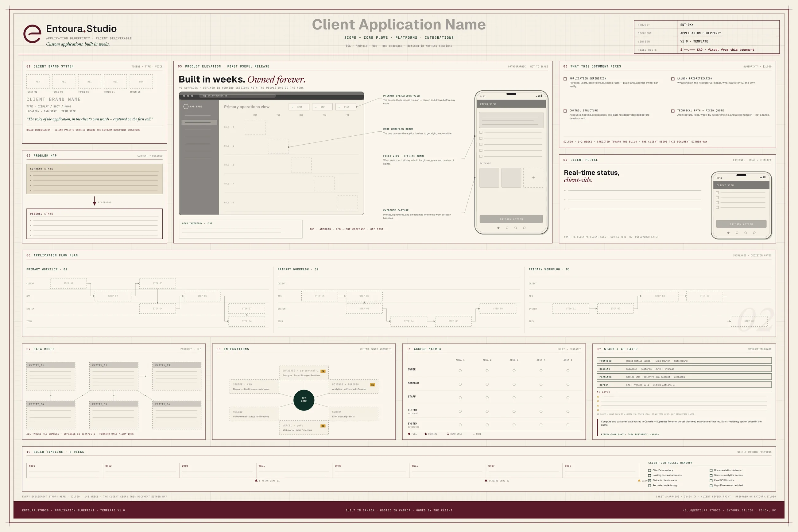Check the Control Structure box
Viewport: 798px width, 532px height.
pos(565,111)
